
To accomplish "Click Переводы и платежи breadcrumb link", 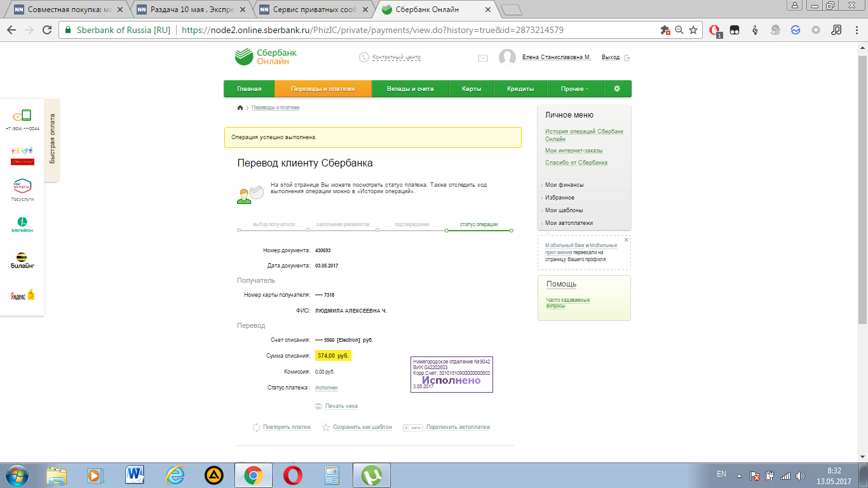I will 276,108.
